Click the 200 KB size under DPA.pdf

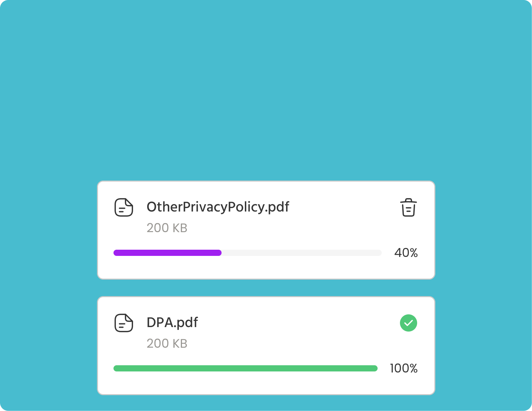pyautogui.click(x=167, y=344)
